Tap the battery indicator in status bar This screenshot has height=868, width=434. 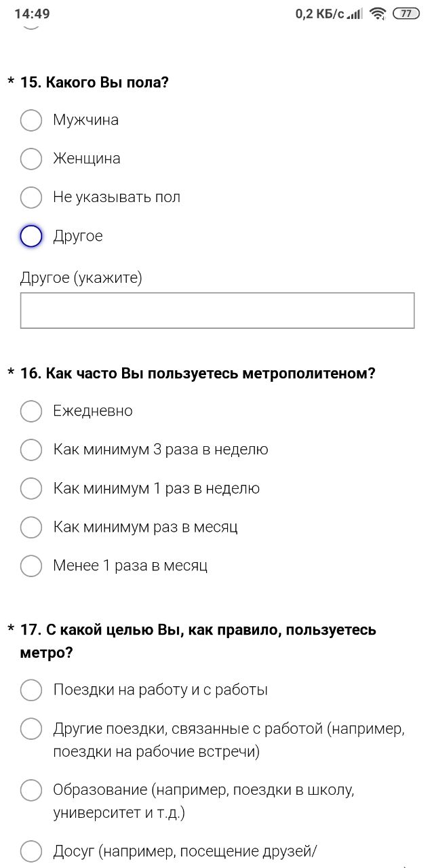coord(406,14)
